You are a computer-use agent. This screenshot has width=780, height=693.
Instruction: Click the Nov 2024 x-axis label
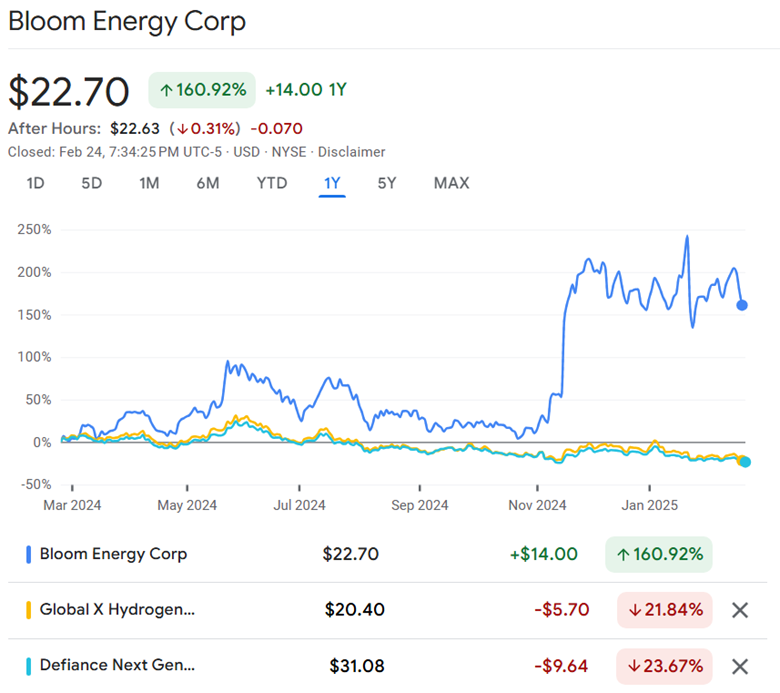tap(537, 505)
